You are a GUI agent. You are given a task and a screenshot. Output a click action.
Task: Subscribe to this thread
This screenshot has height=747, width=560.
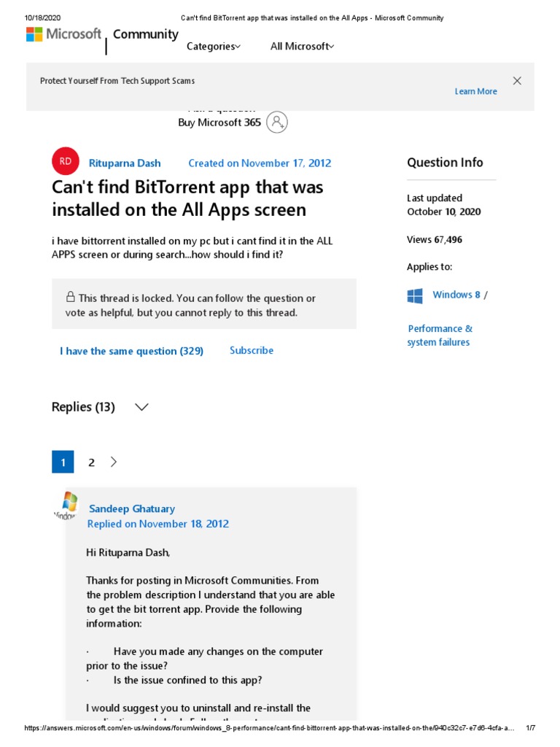(x=252, y=350)
